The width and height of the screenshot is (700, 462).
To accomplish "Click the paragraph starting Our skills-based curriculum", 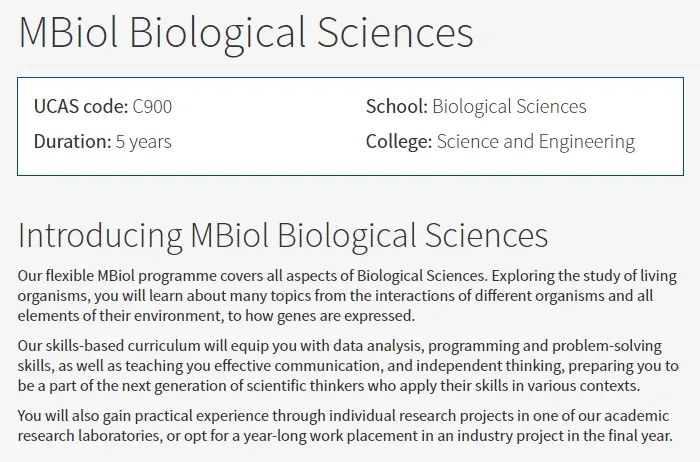I will (x=348, y=366).
